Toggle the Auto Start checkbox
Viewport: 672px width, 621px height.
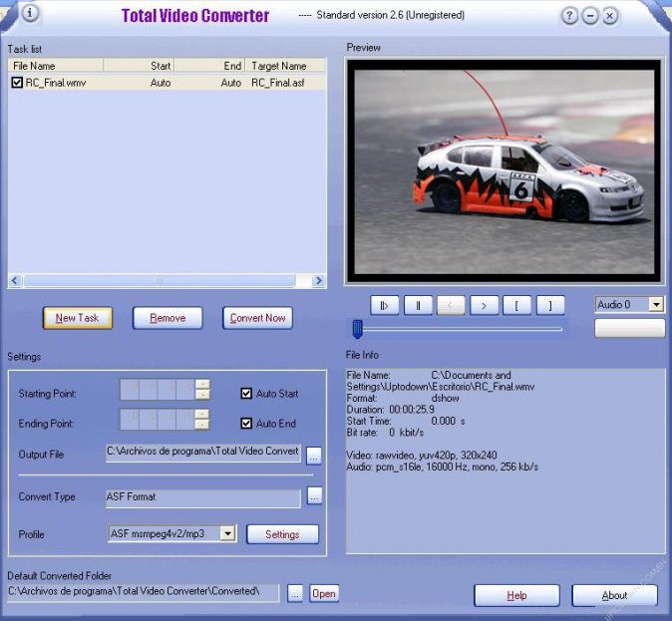pyautogui.click(x=246, y=394)
